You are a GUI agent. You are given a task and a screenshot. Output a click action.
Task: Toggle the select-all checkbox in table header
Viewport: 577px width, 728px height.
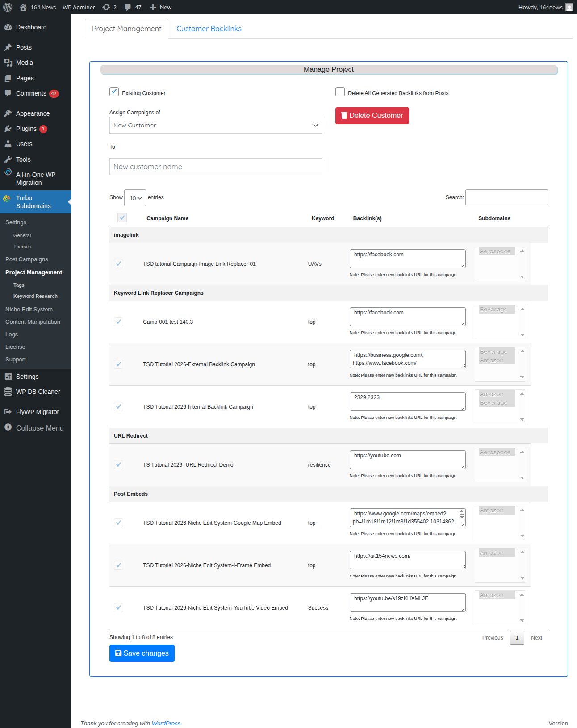[x=122, y=218]
